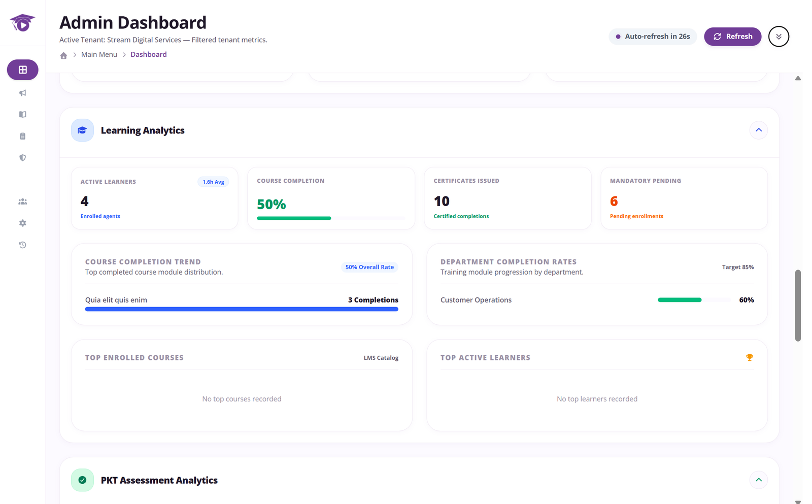Open the settings gear sidebar icon
The image size is (812, 504).
(x=22, y=223)
